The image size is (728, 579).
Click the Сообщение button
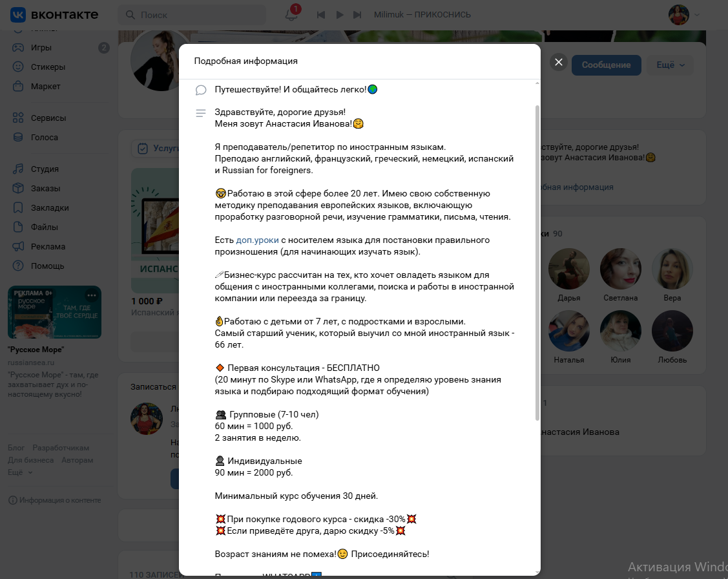pyautogui.click(x=606, y=65)
